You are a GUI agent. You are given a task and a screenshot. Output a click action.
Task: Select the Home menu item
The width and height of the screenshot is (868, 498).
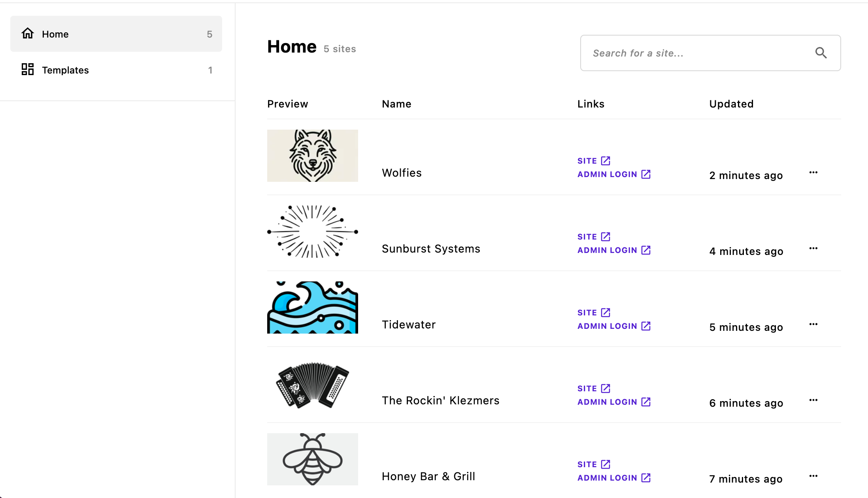(116, 34)
